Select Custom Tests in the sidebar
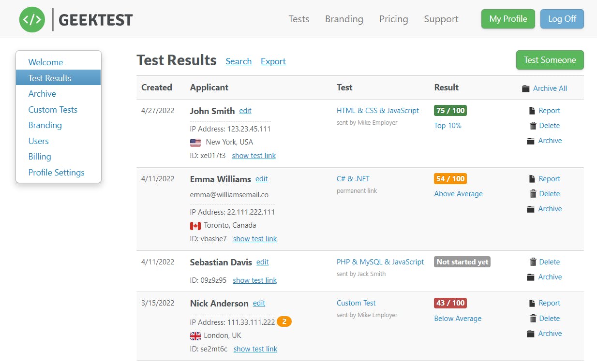Image resolution: width=597 pixels, height=364 pixels. point(53,110)
